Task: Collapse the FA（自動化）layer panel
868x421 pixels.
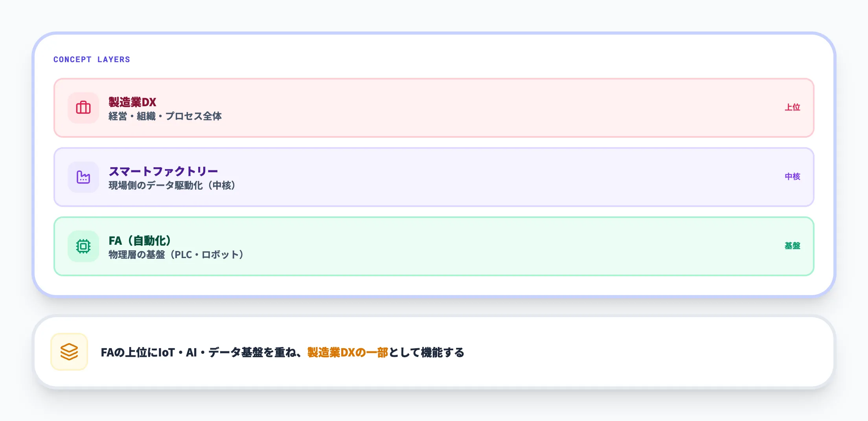Action: point(432,246)
